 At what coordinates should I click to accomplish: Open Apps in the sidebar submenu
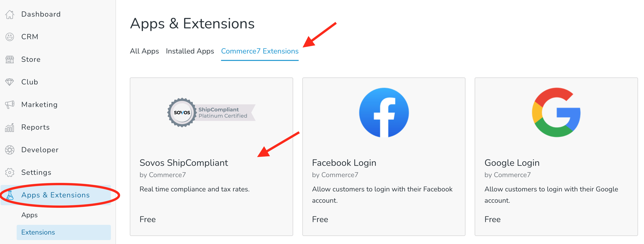point(29,215)
